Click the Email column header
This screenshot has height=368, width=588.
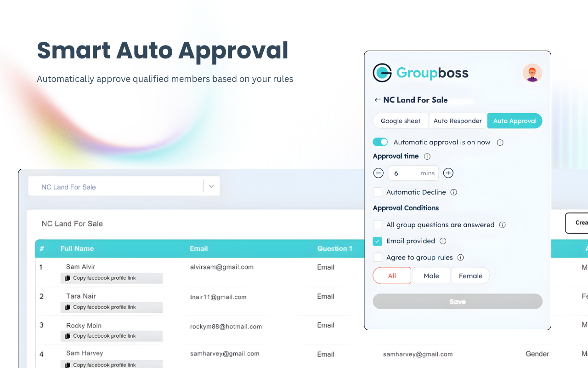point(199,248)
